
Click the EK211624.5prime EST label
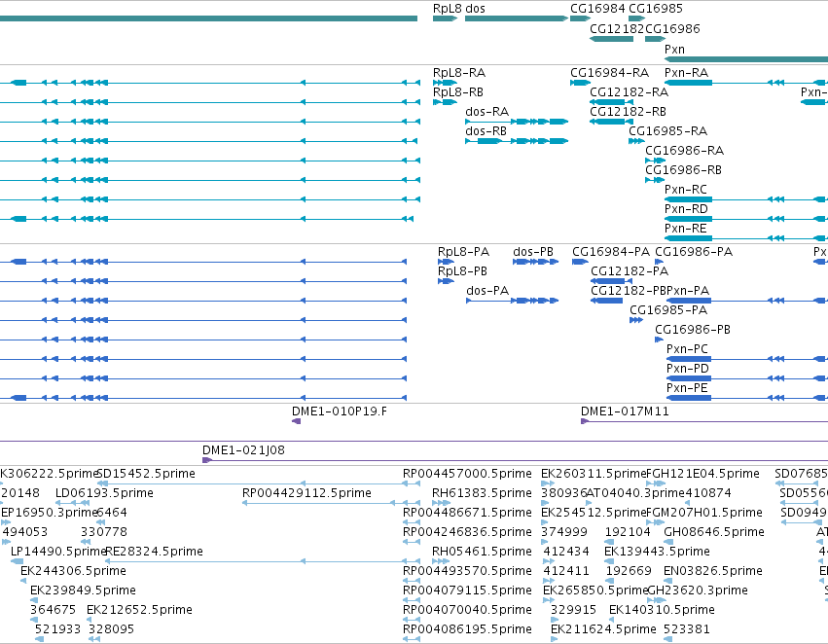pos(603,629)
